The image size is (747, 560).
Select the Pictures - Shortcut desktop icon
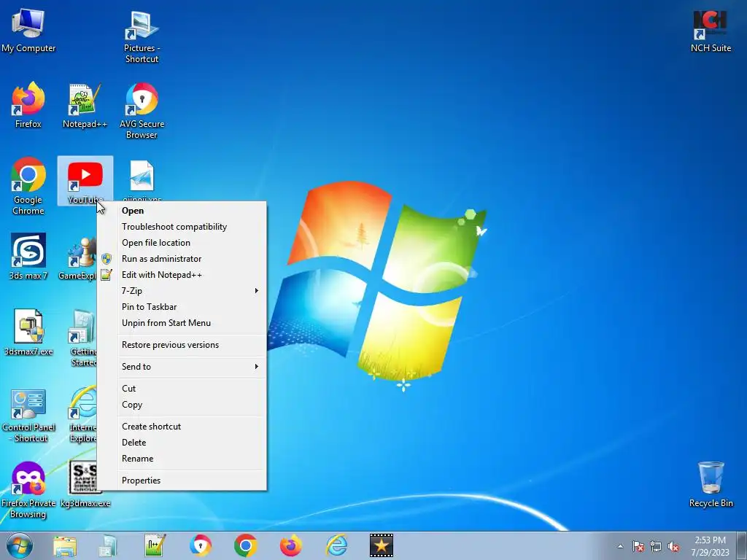(142, 36)
